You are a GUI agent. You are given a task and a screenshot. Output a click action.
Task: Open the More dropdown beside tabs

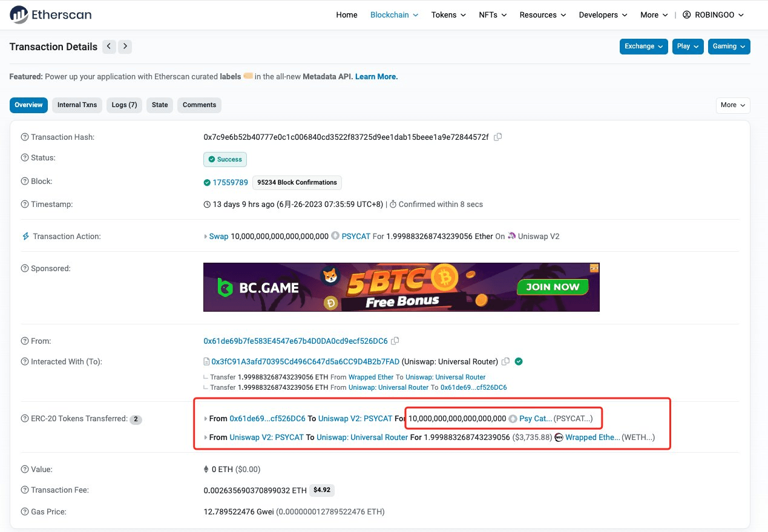733,105
